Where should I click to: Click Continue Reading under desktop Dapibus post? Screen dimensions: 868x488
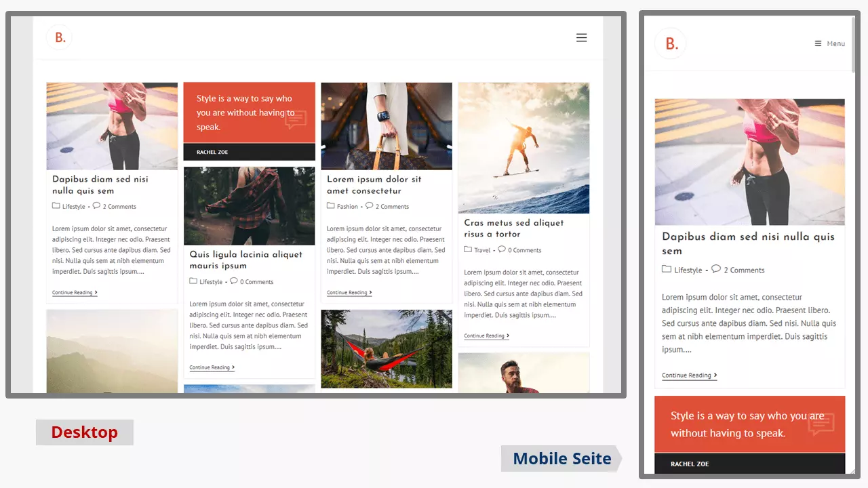[75, 293]
